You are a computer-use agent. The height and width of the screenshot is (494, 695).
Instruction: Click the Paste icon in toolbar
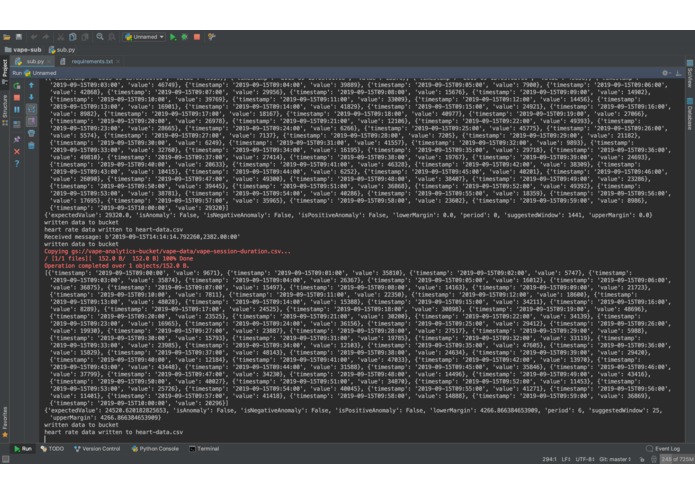[85, 37]
